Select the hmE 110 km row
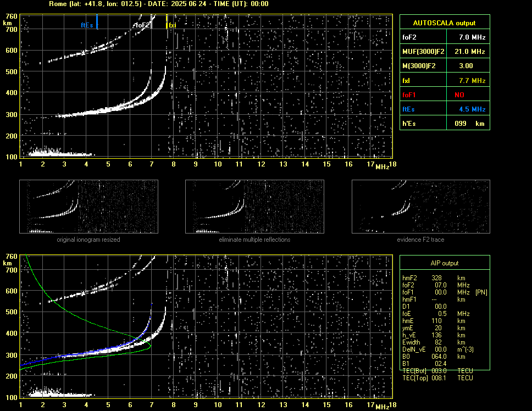The width and height of the screenshot is (532, 411). (x=434, y=321)
